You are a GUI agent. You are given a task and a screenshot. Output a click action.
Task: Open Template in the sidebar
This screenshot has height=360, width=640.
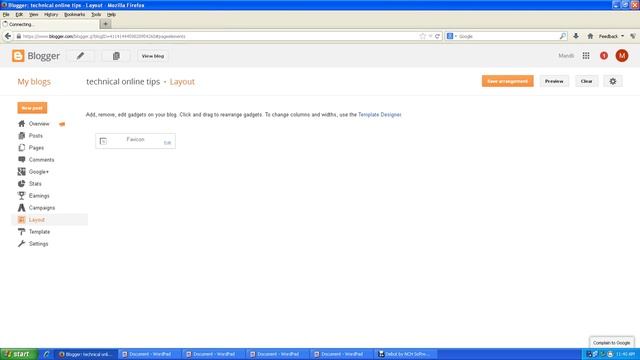[39, 232]
